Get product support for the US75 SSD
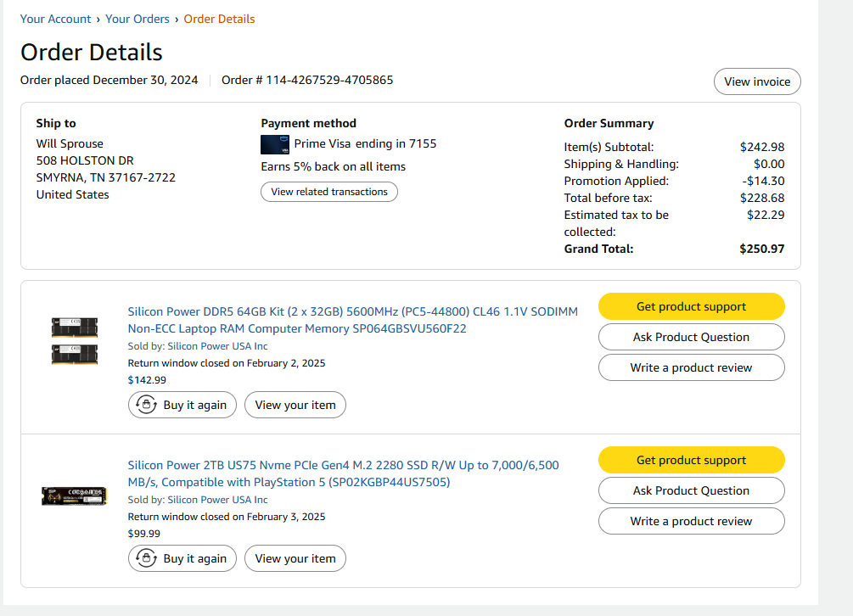Image resolution: width=853 pixels, height=616 pixels. click(x=691, y=460)
